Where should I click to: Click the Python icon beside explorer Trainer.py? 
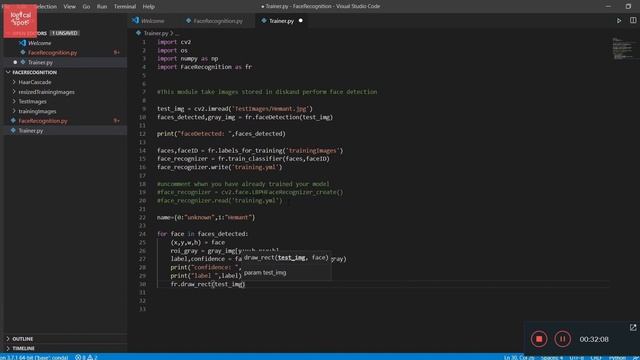(13, 131)
